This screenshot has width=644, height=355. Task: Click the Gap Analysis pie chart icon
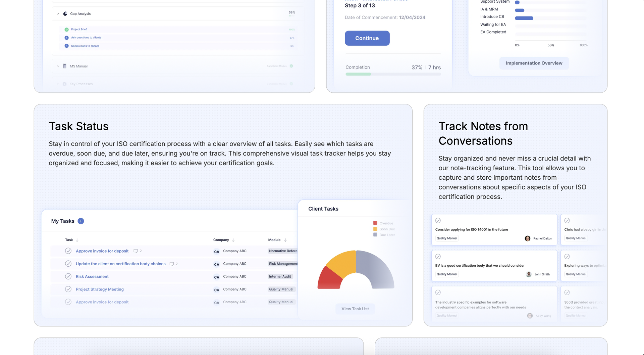65,14
